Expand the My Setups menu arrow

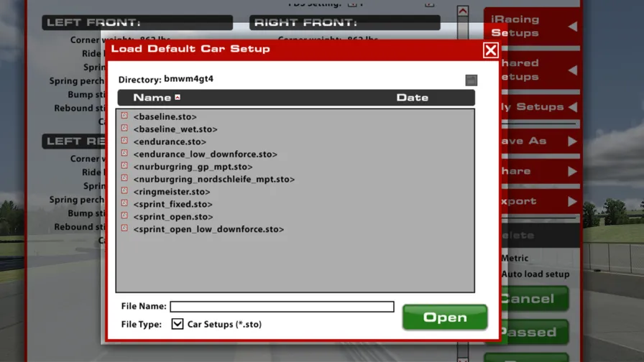pyautogui.click(x=573, y=107)
